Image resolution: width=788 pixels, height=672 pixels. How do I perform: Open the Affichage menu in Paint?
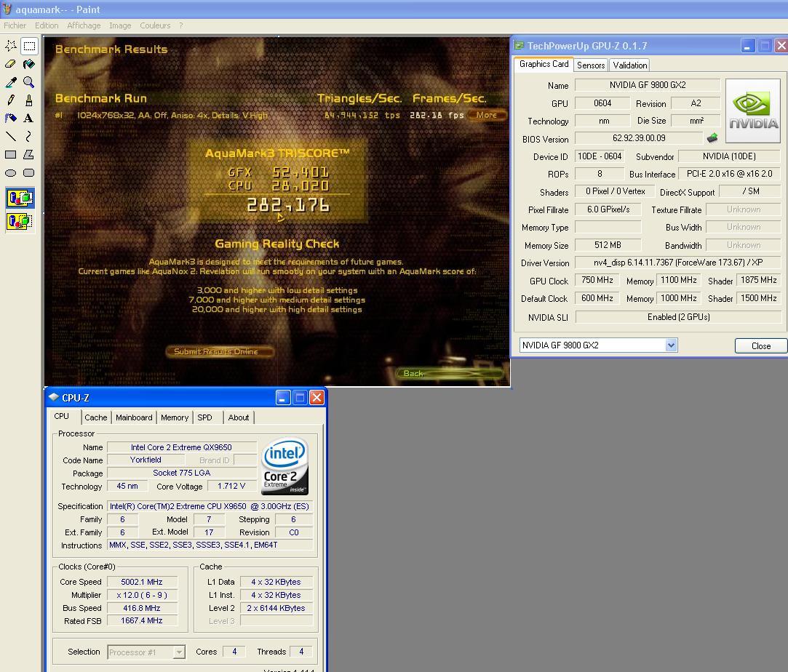click(84, 25)
